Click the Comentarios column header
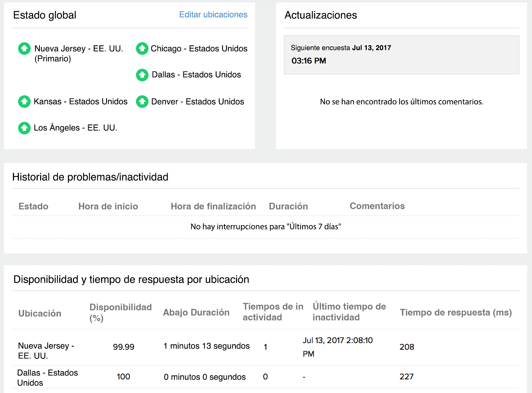532x393 pixels. [x=377, y=206]
